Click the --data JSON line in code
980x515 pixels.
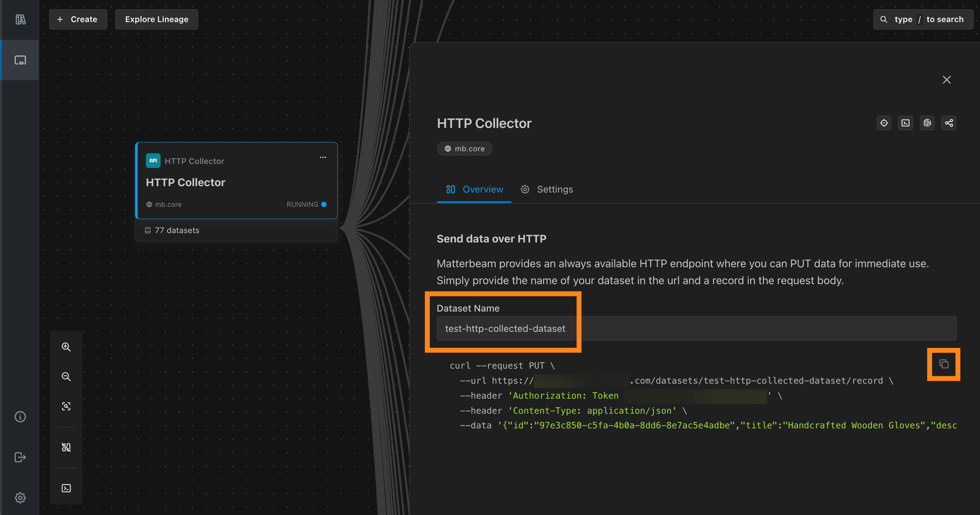[708, 425]
